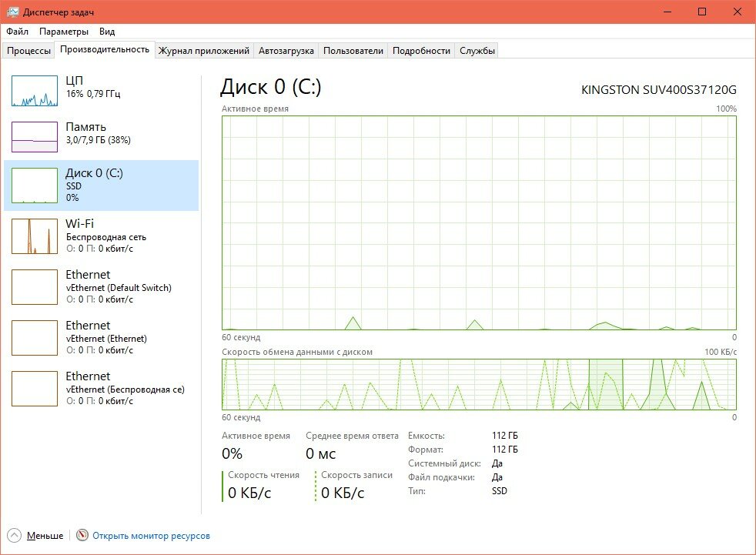
Task: Collapse details with the Меньше arrow icon
Action: (x=15, y=535)
